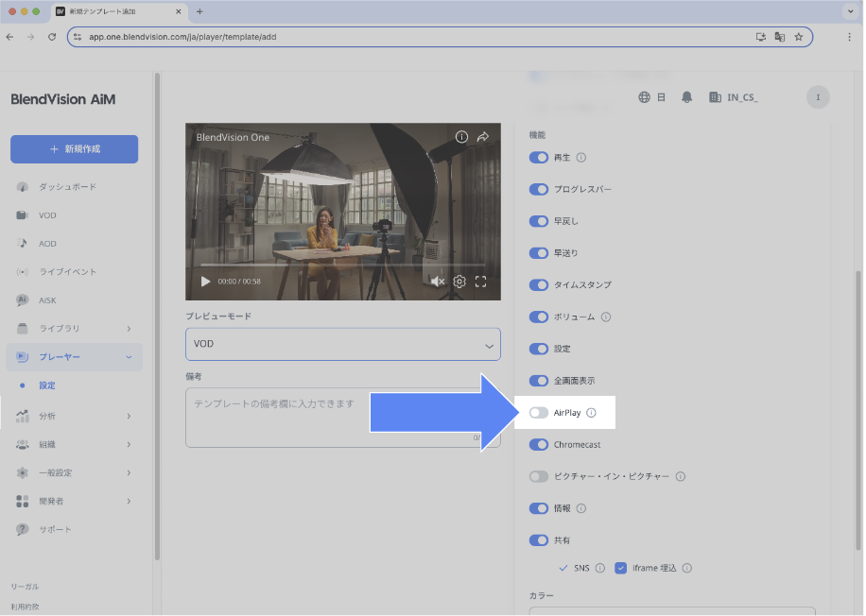866x616 pixels.
Task: Click the Dashboard sidebar icon
Action: pos(22,187)
